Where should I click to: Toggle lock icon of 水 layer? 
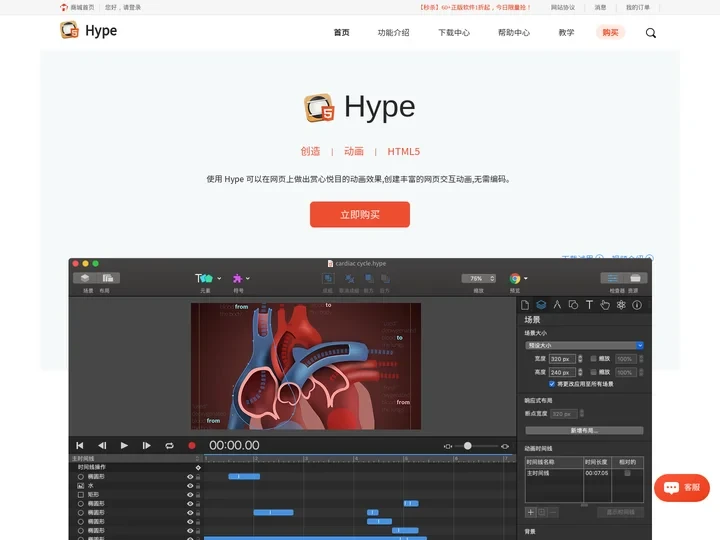198,486
